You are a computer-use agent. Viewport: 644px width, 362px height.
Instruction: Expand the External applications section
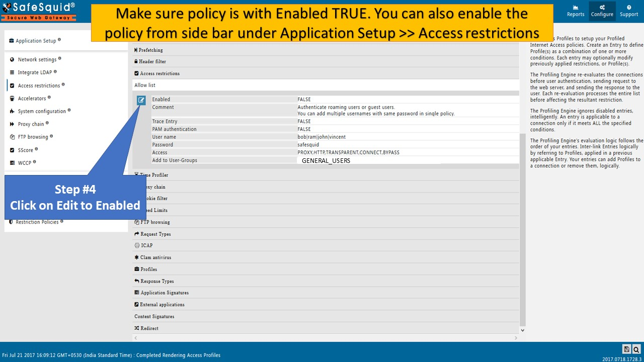click(x=326, y=304)
